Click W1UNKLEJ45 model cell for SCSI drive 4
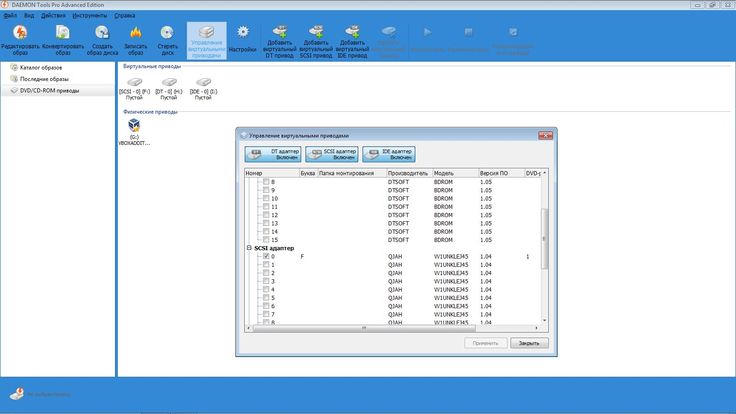 [451, 290]
